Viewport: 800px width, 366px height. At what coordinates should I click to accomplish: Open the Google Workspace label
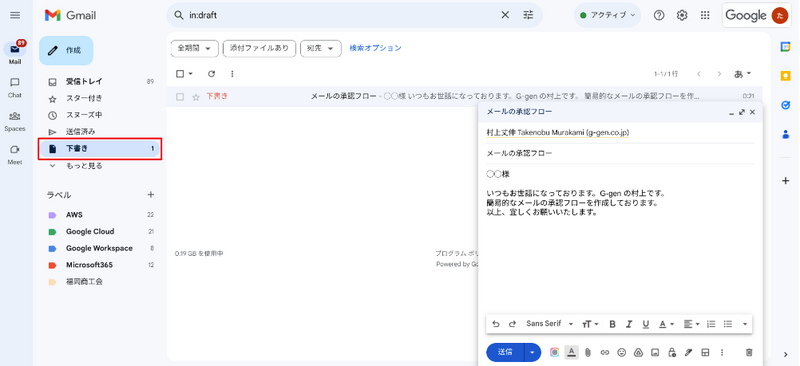coord(100,249)
